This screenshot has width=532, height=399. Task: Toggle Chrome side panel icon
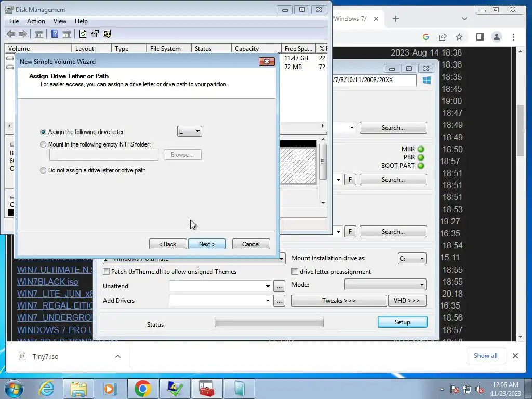point(480,37)
